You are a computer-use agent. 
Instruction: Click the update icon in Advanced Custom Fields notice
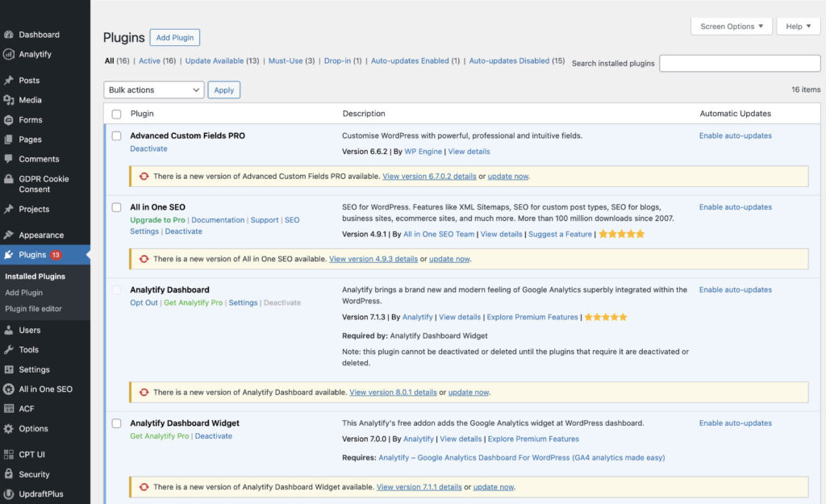(144, 177)
